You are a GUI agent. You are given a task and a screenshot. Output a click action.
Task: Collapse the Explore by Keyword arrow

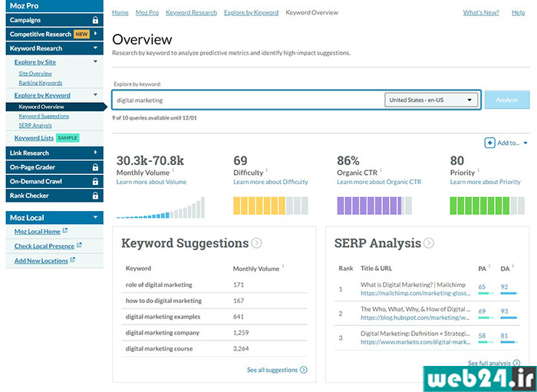(96, 95)
